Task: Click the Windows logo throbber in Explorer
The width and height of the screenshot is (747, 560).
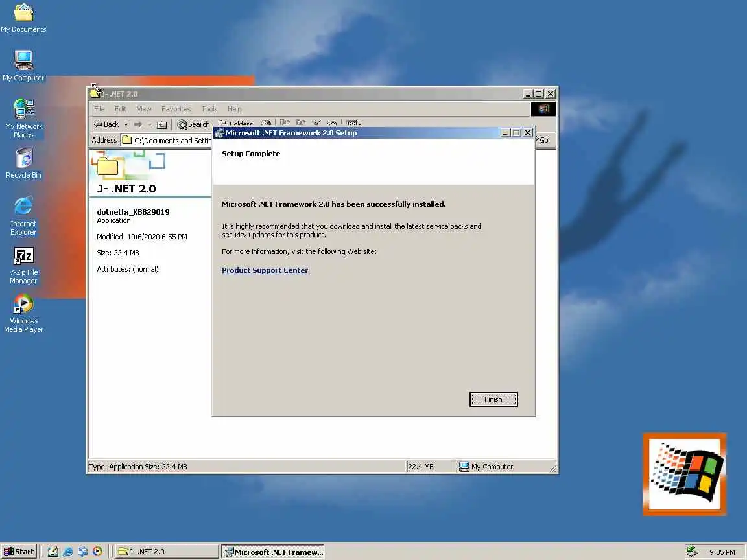Action: pyautogui.click(x=543, y=109)
